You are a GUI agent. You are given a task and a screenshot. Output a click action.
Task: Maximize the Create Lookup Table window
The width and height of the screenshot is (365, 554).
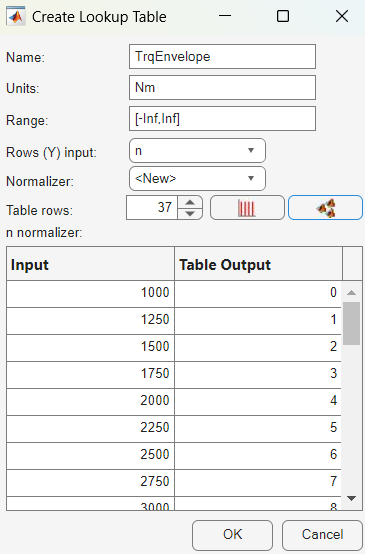[x=283, y=16]
